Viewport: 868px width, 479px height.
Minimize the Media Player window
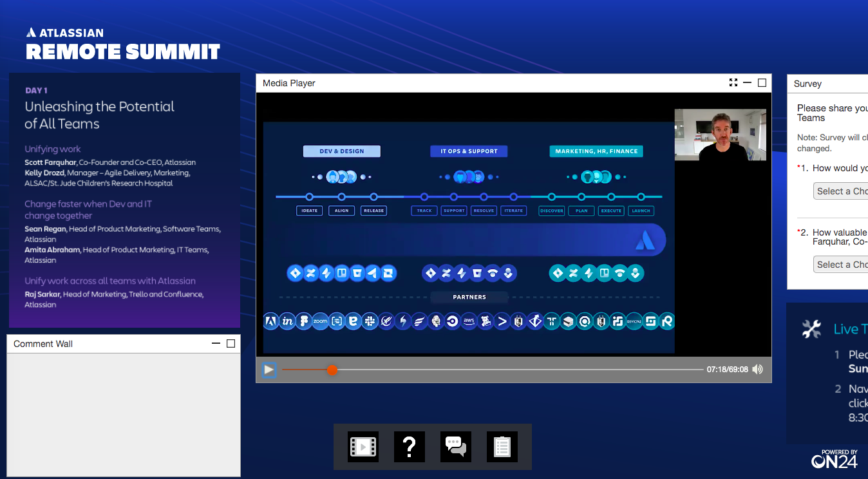coord(747,82)
